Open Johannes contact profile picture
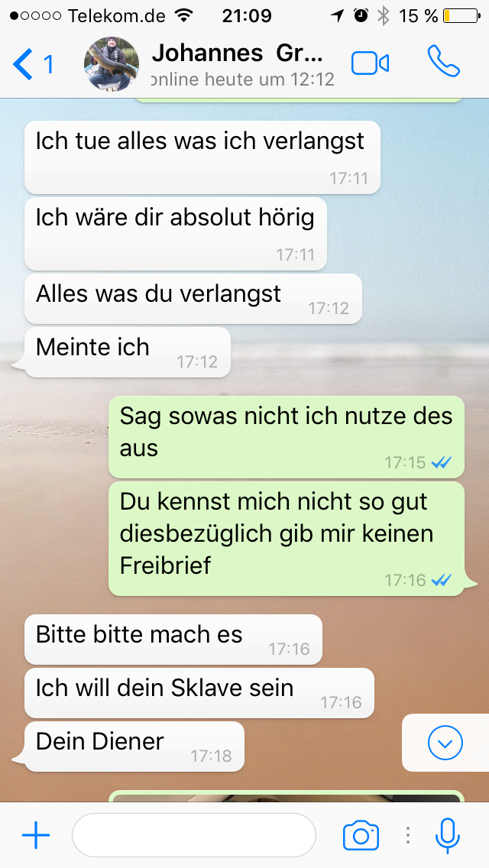Screen dimensions: 489x868 [x=112, y=63]
